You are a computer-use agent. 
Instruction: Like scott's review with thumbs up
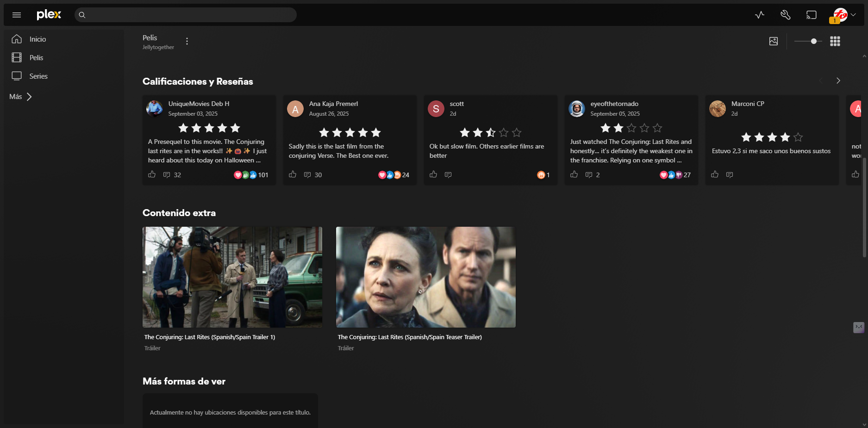click(433, 174)
